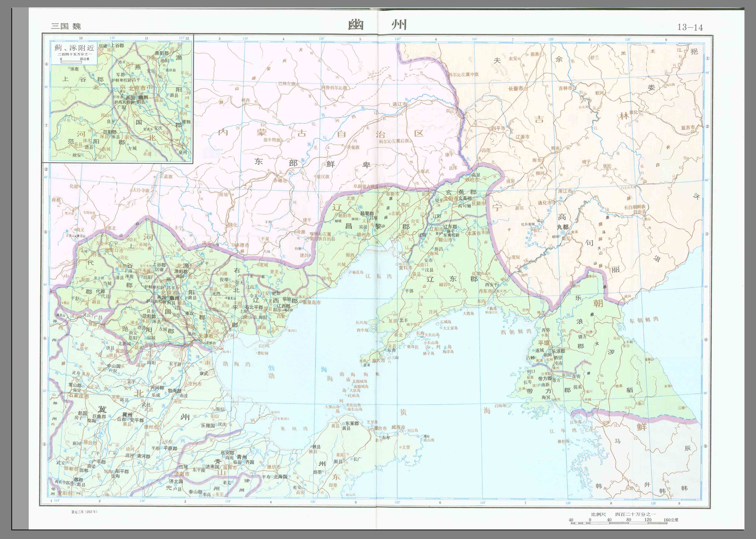Click the '平壤' city label
The image size is (756, 539).
(x=543, y=343)
